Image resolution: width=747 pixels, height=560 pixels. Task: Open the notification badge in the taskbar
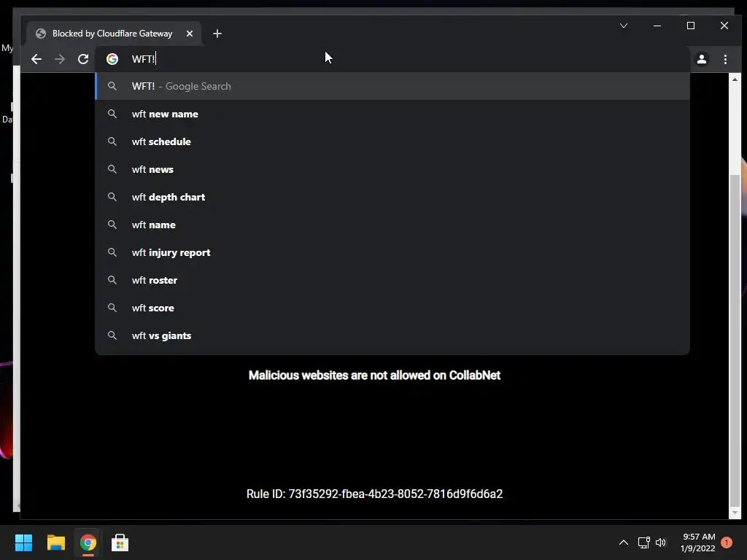tap(727, 542)
